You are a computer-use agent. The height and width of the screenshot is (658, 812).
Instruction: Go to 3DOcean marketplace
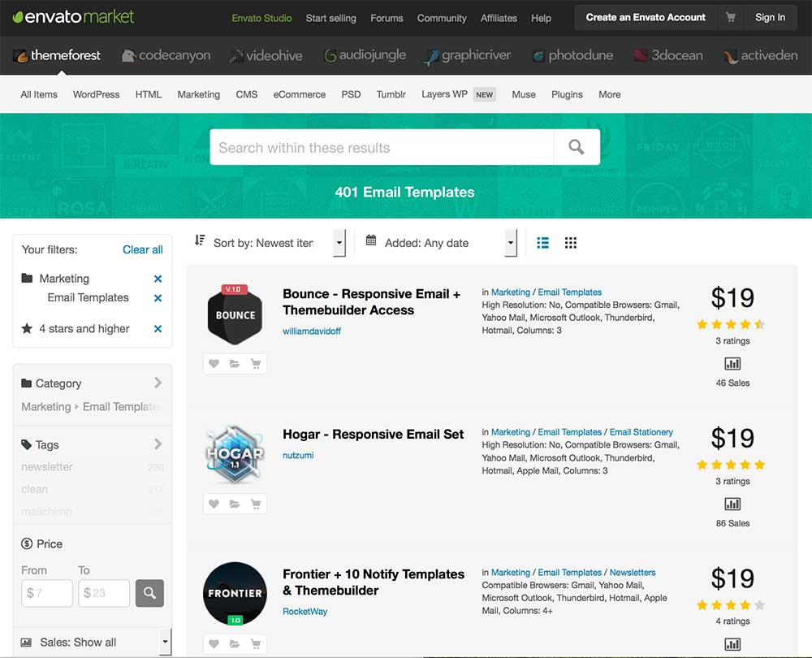pyautogui.click(x=668, y=55)
